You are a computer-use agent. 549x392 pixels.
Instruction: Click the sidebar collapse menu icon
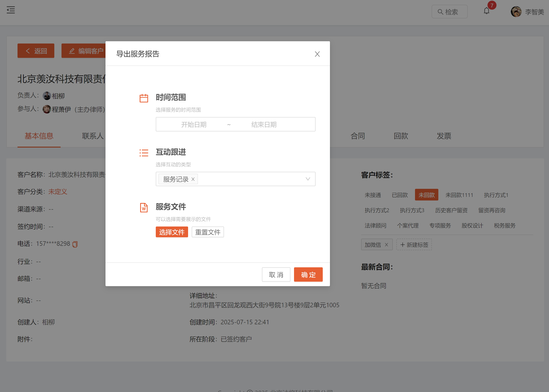click(x=11, y=10)
